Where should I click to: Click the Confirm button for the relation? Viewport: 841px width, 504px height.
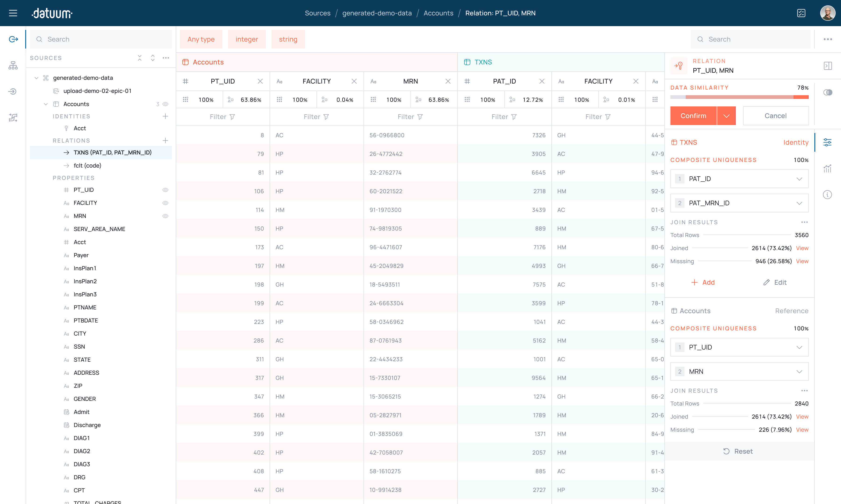pos(693,115)
